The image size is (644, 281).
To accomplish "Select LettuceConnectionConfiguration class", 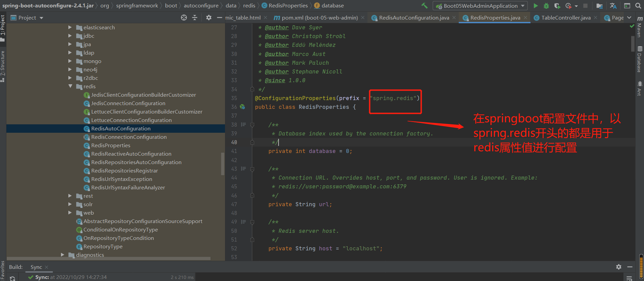I will click(131, 120).
